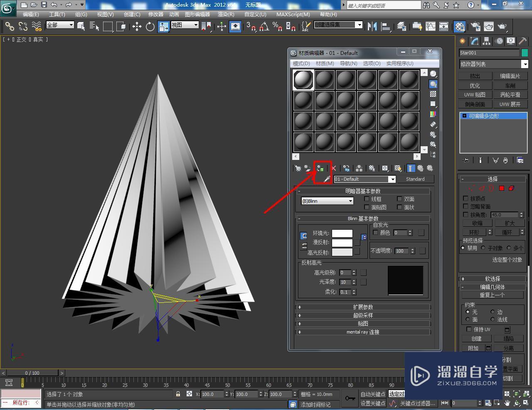The width and height of the screenshot is (532, 410).
Task: Click red X Reset Map/Mtl icon
Action: pyautogui.click(x=333, y=168)
